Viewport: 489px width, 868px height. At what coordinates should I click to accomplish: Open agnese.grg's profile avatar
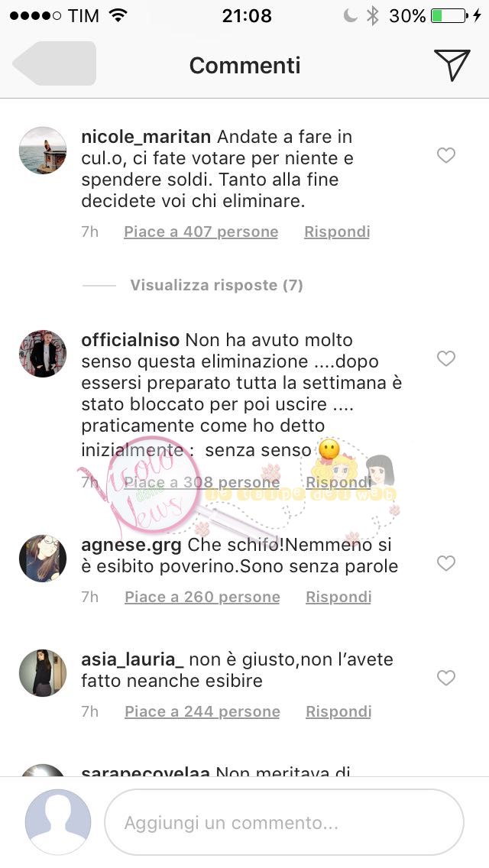coord(43,559)
